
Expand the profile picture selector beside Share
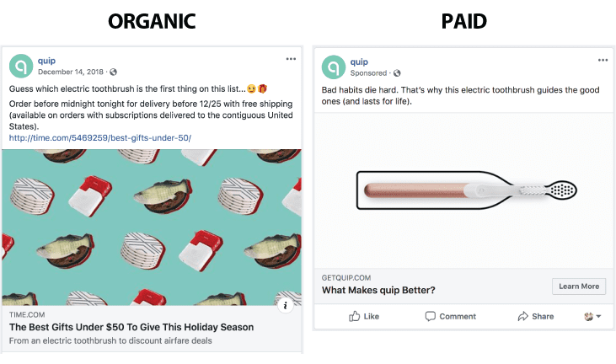[x=592, y=316]
